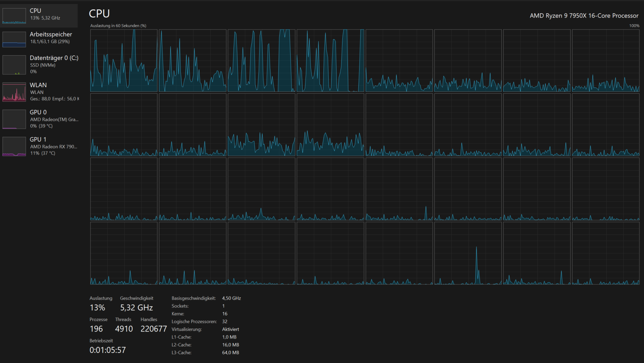Click the large "CPU" heading above the graphs

pos(99,14)
